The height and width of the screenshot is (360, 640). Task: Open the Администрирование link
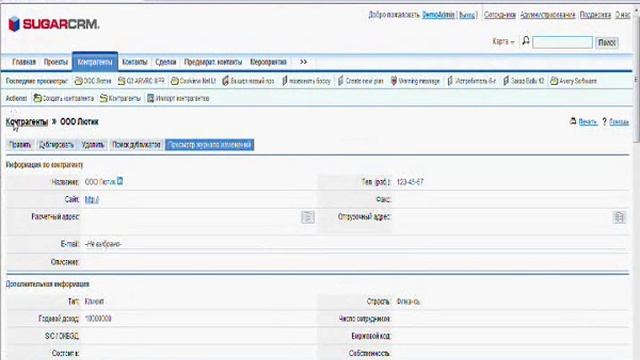pyautogui.click(x=547, y=15)
